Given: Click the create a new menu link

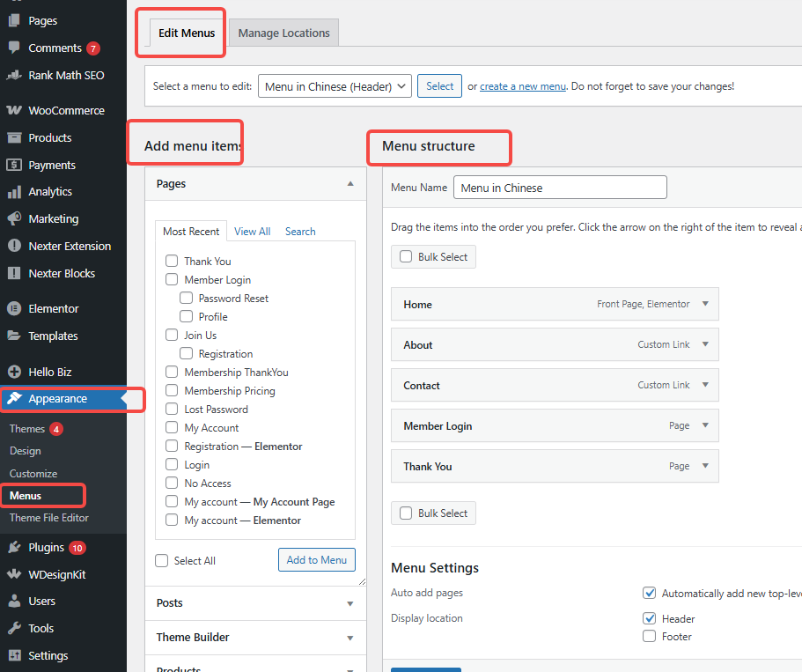Looking at the screenshot, I should click(x=523, y=85).
